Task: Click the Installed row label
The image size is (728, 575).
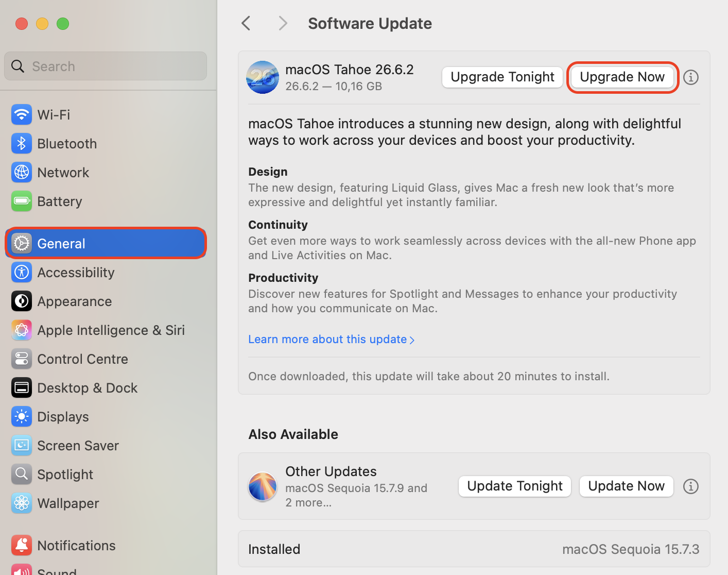Action: (274, 549)
